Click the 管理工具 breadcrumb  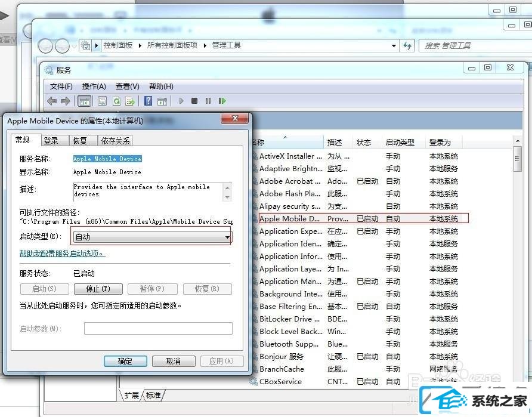tap(226, 45)
